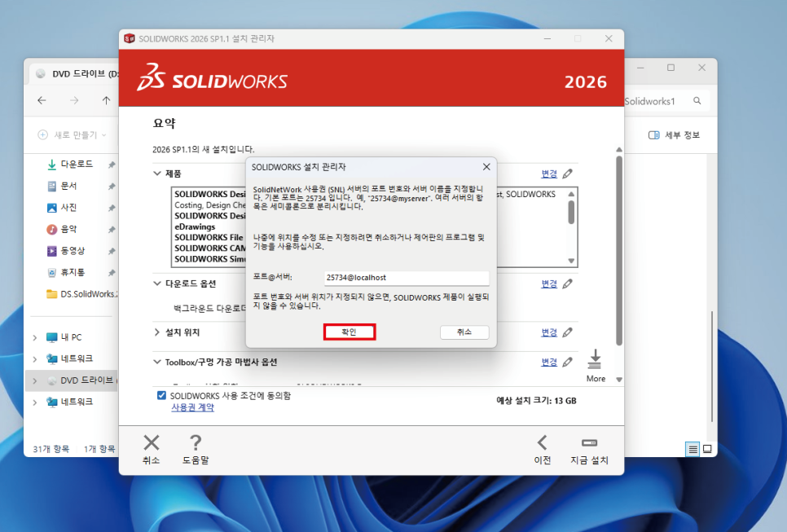The width and height of the screenshot is (787, 532).
Task: Click the product list scroll down arrow
Action: (571, 261)
